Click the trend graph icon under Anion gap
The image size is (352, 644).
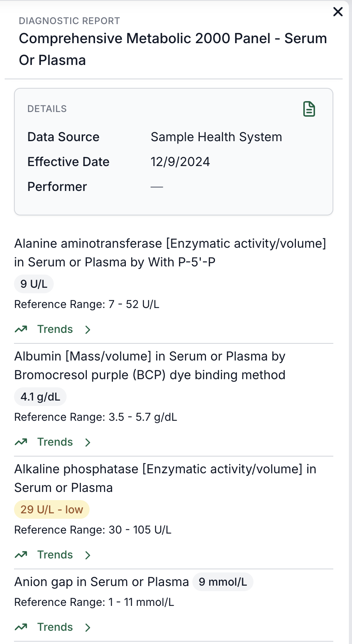coord(21,627)
